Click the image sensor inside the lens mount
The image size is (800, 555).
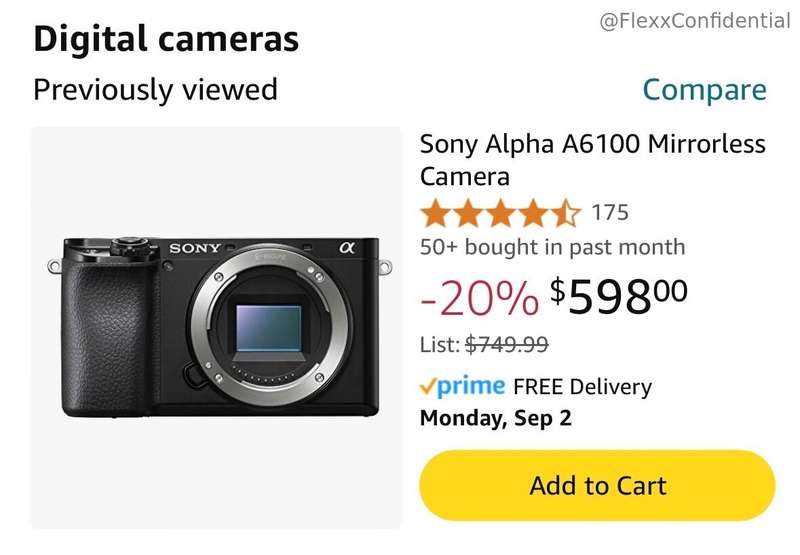pos(268,332)
